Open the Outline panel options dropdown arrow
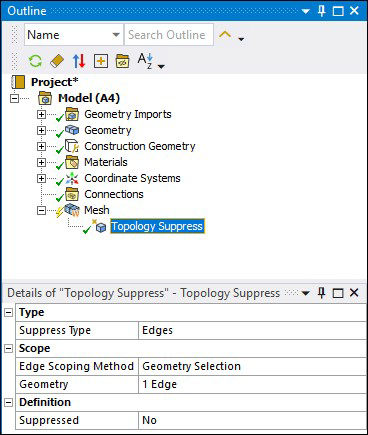 click(x=305, y=11)
